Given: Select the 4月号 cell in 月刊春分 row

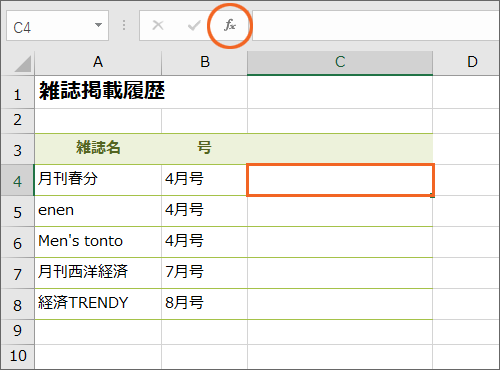Looking at the screenshot, I should point(205,180).
